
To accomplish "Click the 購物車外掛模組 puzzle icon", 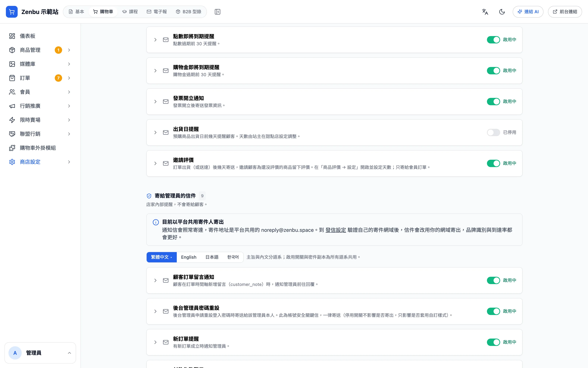I will point(12,148).
